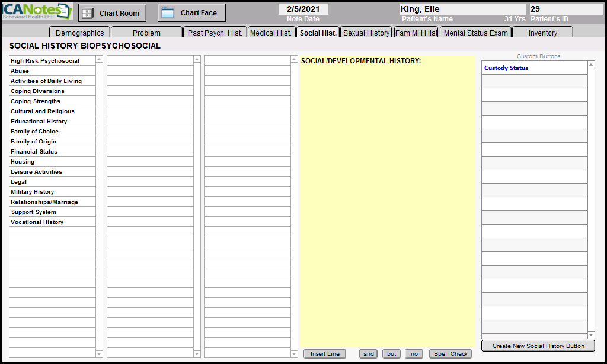Image resolution: width=607 pixels, height=364 pixels.
Task: Click the Note Date field
Action: tap(303, 9)
